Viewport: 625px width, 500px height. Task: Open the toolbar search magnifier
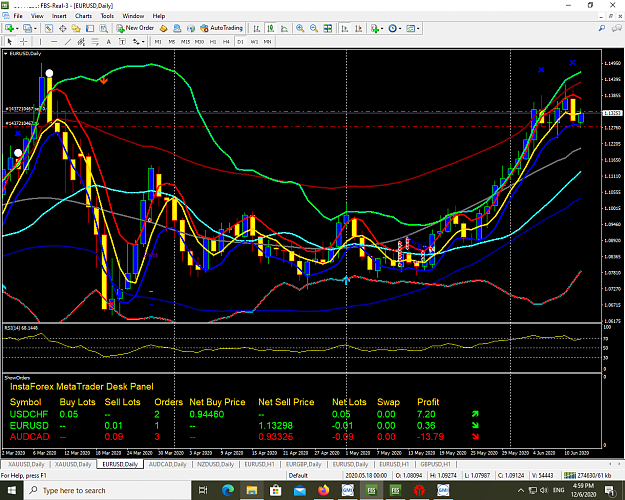(602, 28)
